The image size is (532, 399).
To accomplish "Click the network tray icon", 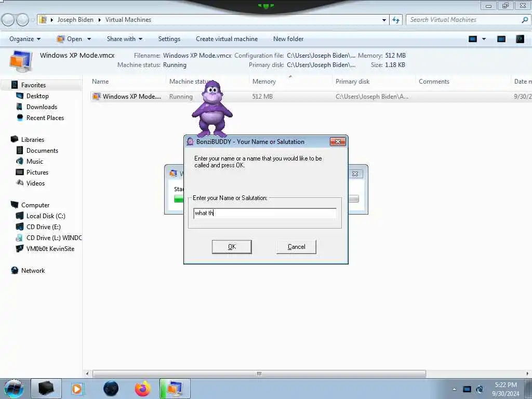I will pyautogui.click(x=480, y=389).
